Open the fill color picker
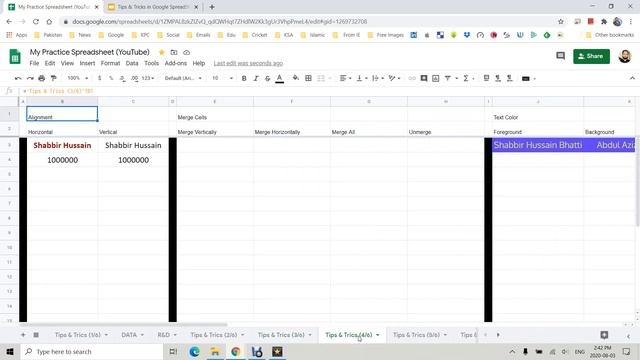The width and height of the screenshot is (640, 360). [296, 78]
